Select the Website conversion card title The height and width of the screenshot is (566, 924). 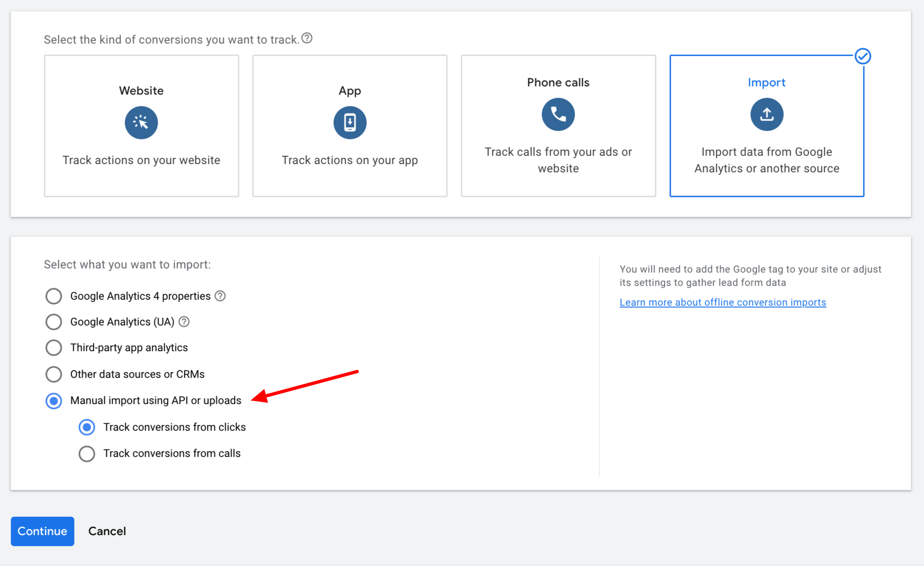pos(141,91)
